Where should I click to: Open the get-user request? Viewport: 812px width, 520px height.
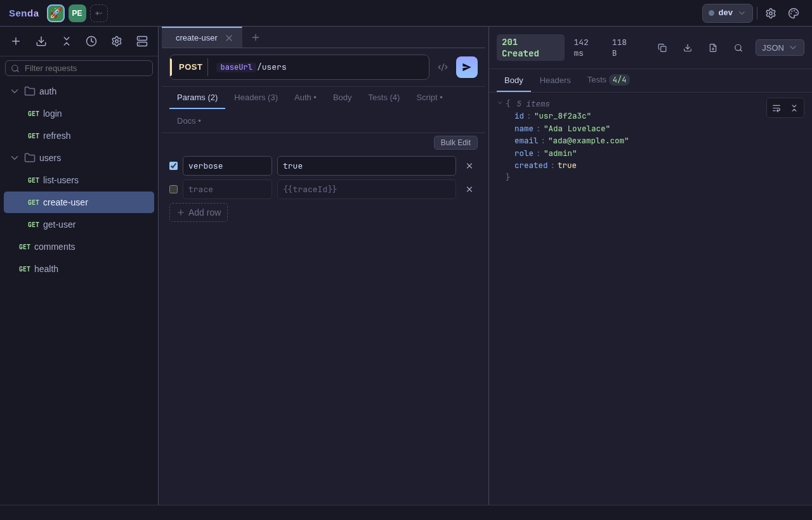pos(79,224)
